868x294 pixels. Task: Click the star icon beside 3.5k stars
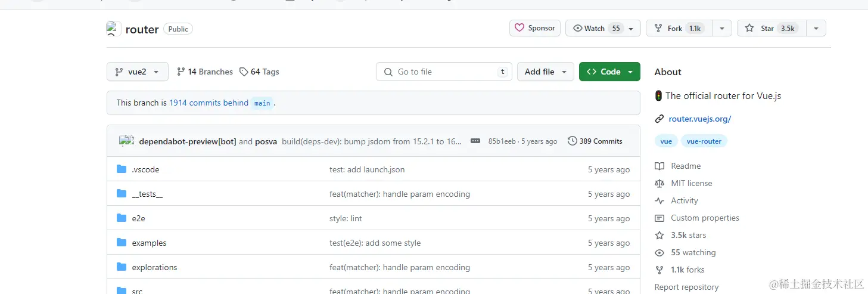pyautogui.click(x=659, y=235)
